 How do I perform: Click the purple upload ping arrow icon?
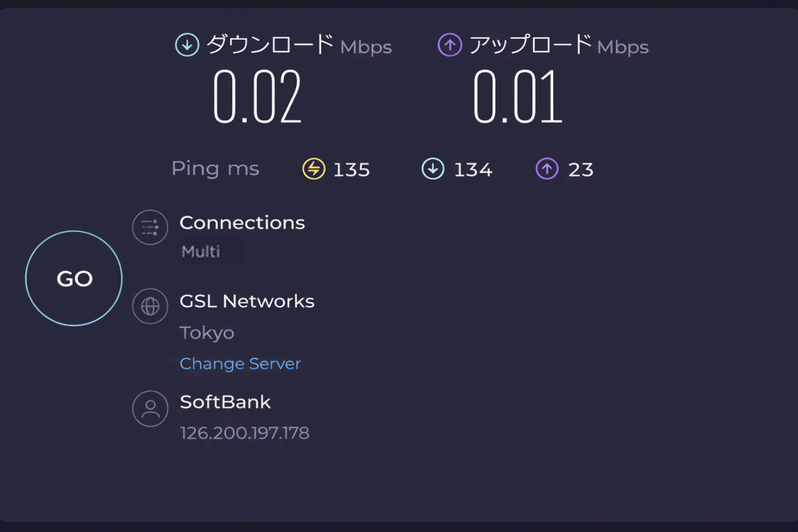[547, 169]
